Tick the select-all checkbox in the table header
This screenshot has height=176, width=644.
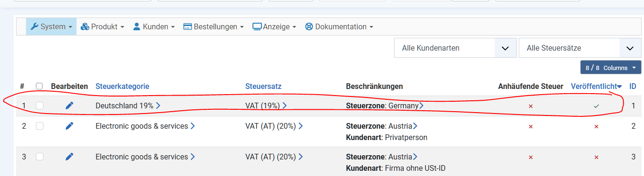pyautogui.click(x=39, y=86)
